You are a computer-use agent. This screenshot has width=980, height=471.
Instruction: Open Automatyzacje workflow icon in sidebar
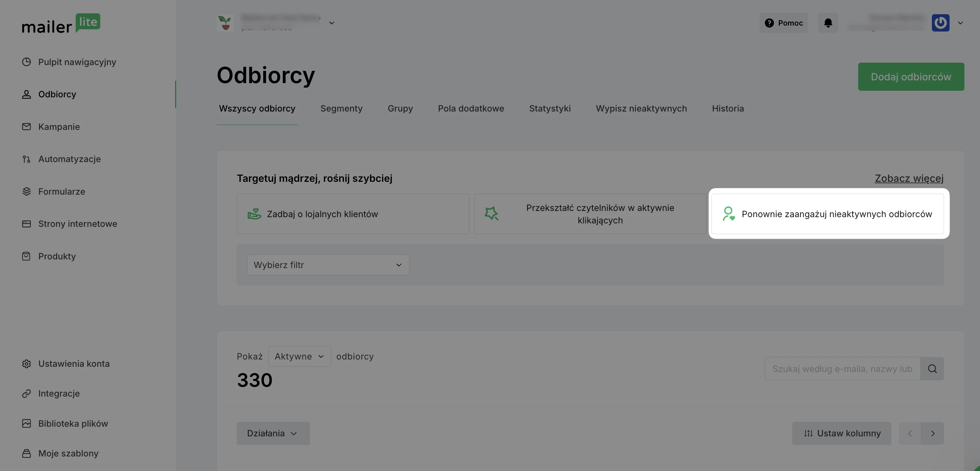coord(26,159)
